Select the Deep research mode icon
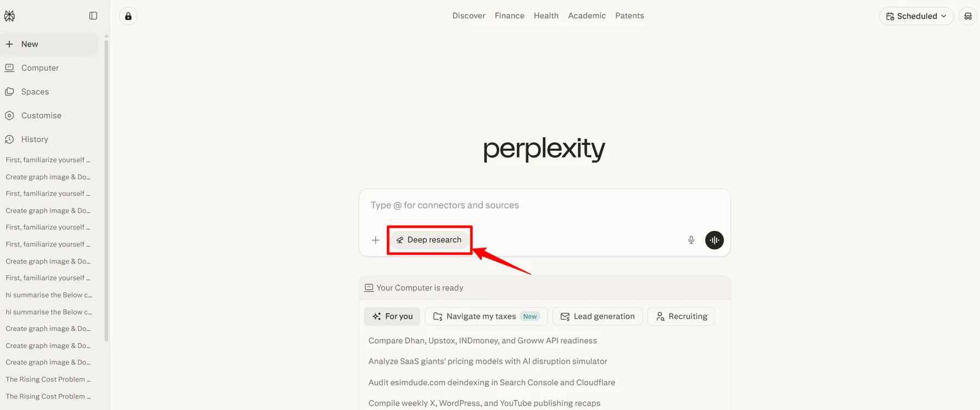 click(400, 240)
